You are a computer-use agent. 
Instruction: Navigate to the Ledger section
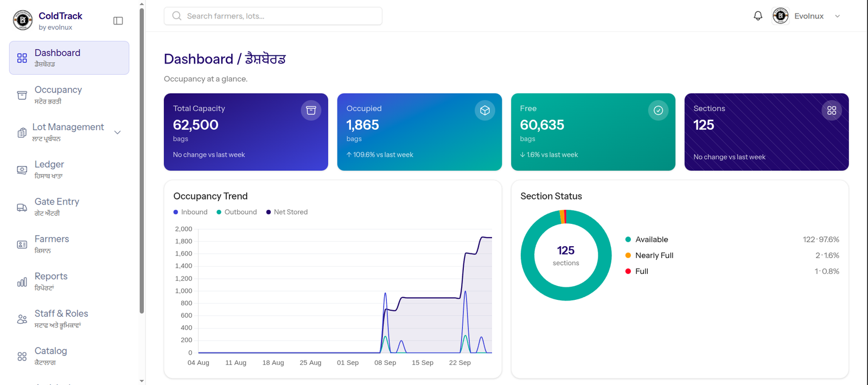click(x=69, y=170)
